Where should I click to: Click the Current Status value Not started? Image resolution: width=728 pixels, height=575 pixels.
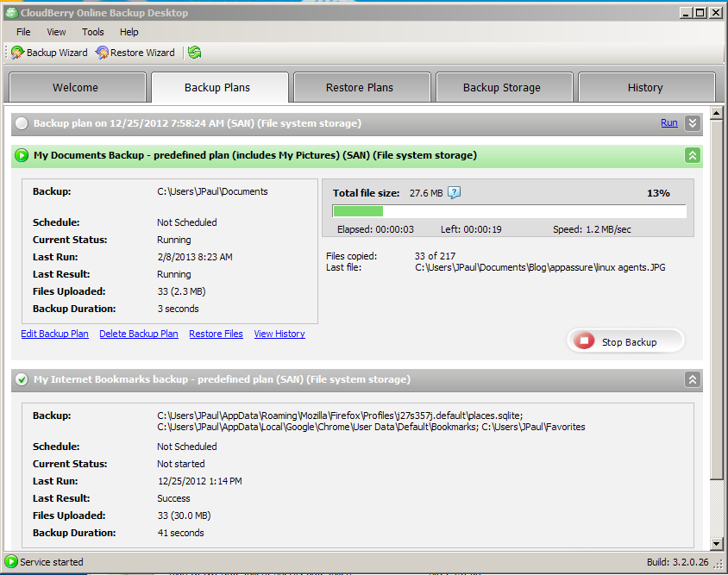pos(180,464)
